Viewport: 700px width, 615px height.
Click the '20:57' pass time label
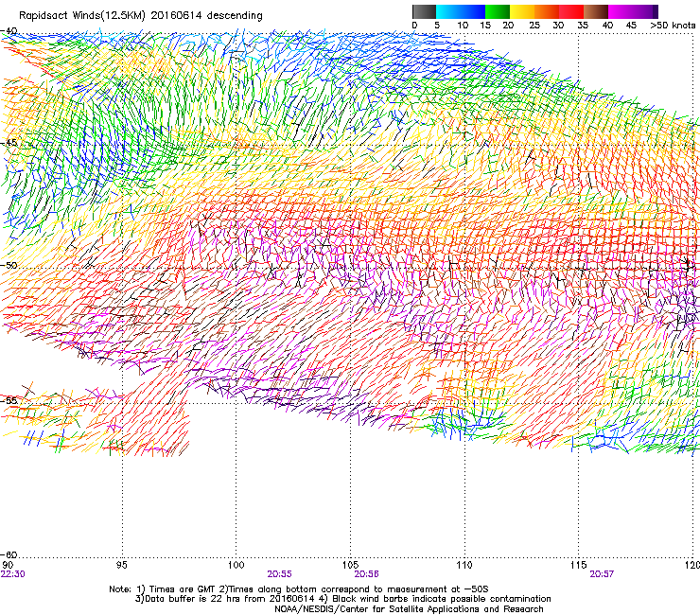click(602, 574)
